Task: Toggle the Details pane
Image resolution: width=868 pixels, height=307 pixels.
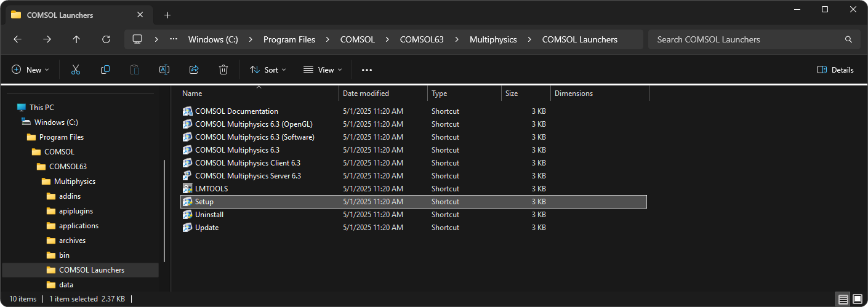Action: (x=835, y=70)
